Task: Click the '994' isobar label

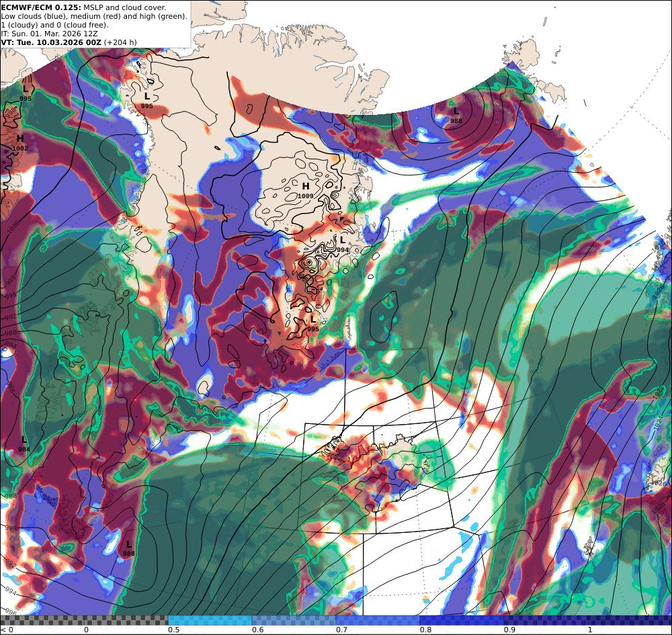Action: tap(11, 591)
